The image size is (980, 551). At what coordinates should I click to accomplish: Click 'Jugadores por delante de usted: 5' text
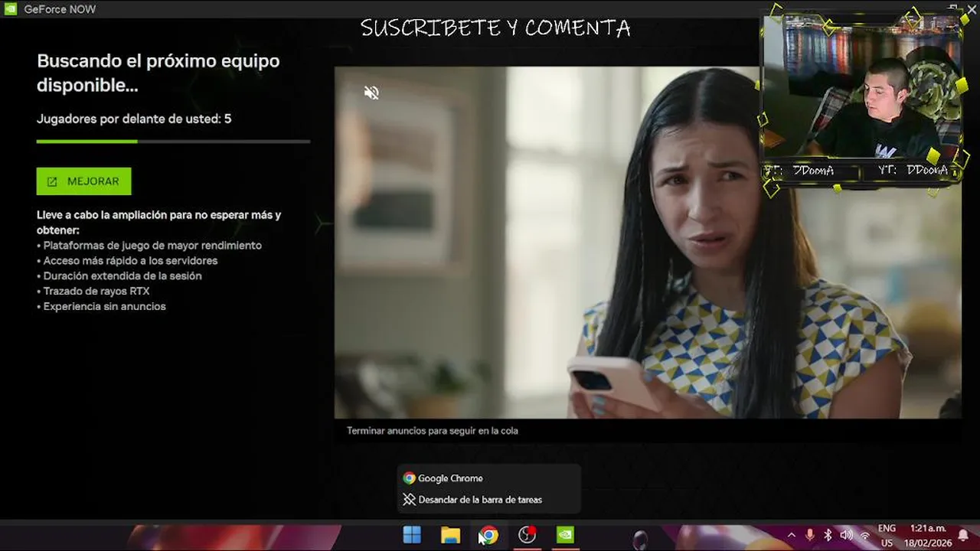[134, 119]
